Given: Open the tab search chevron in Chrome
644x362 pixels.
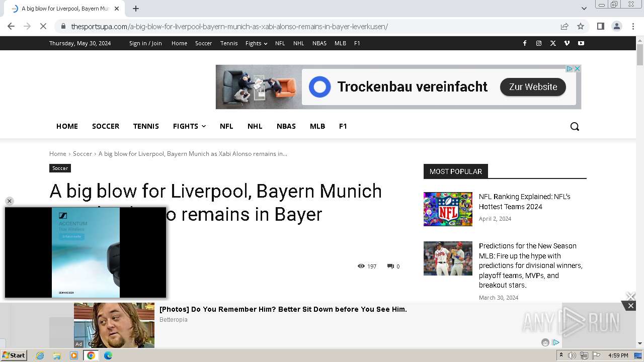Looking at the screenshot, I should point(584,8).
